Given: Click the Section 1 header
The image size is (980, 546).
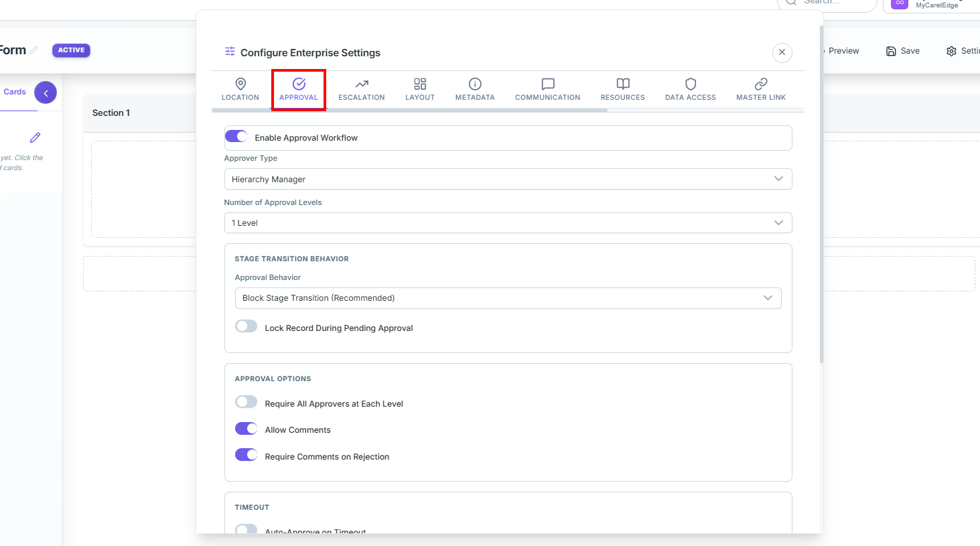Looking at the screenshot, I should click(111, 113).
